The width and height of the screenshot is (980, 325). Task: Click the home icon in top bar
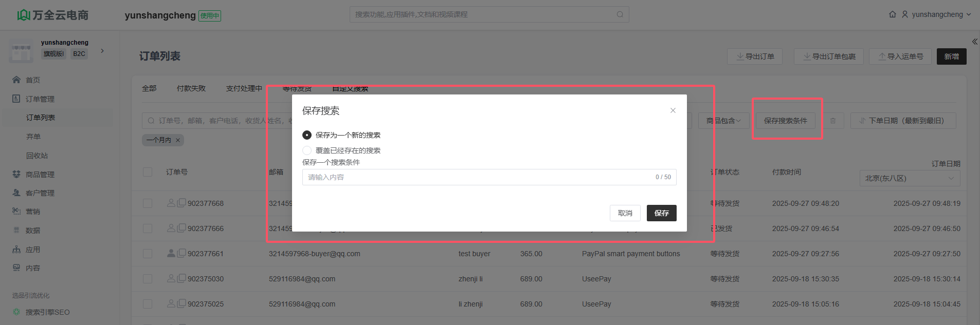892,14
